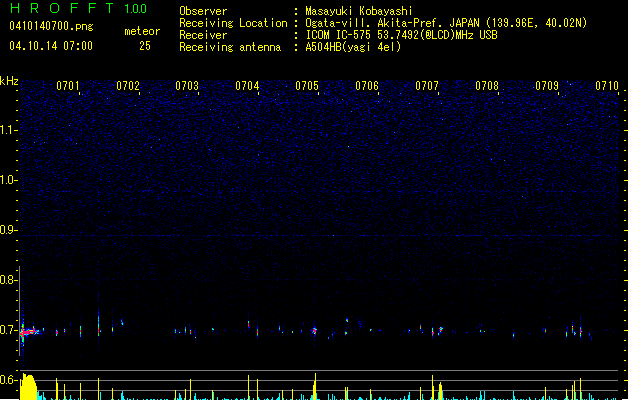Screen dimensions: 629x400
Task: Click the 0703 time marker
Action: (187, 86)
